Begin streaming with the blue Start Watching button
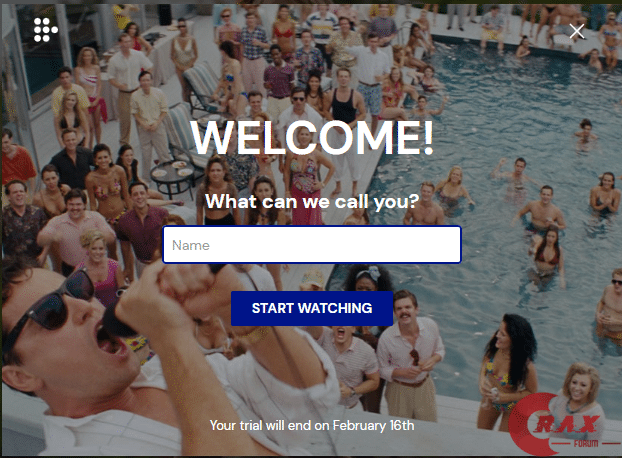The image size is (622, 458). click(x=312, y=308)
